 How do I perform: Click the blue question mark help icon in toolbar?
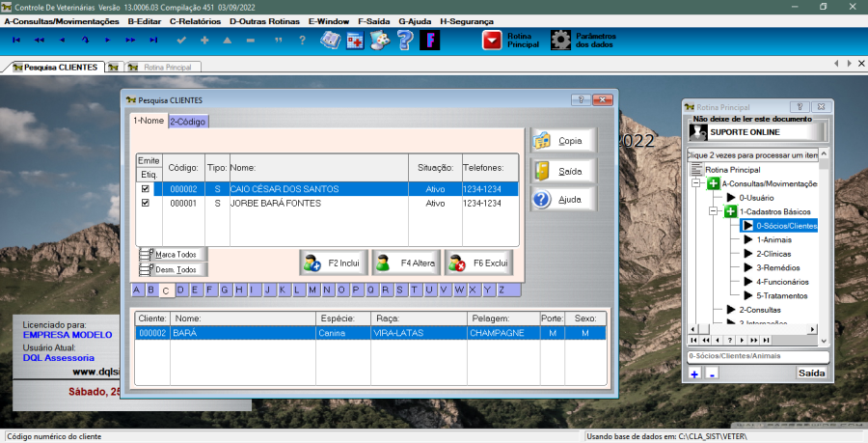tap(405, 40)
